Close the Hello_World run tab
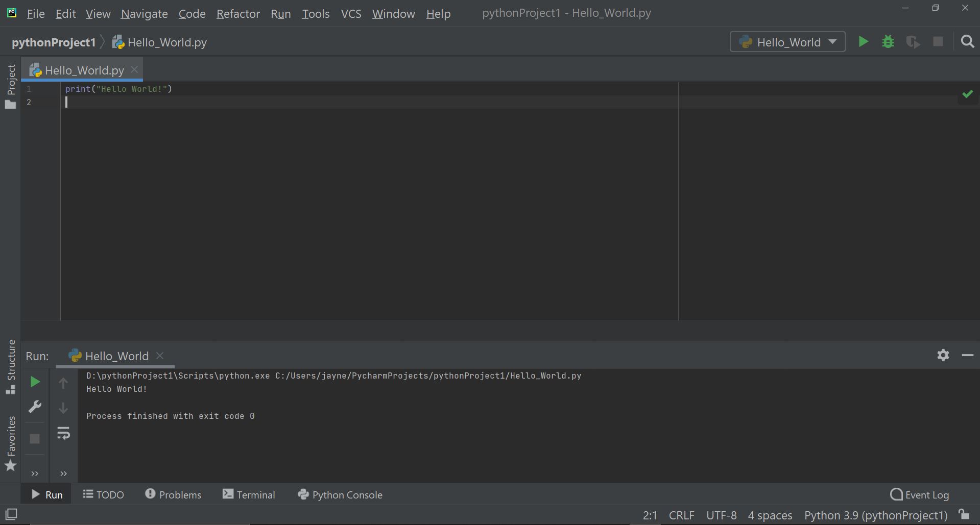Image resolution: width=980 pixels, height=525 pixels. [x=160, y=356]
